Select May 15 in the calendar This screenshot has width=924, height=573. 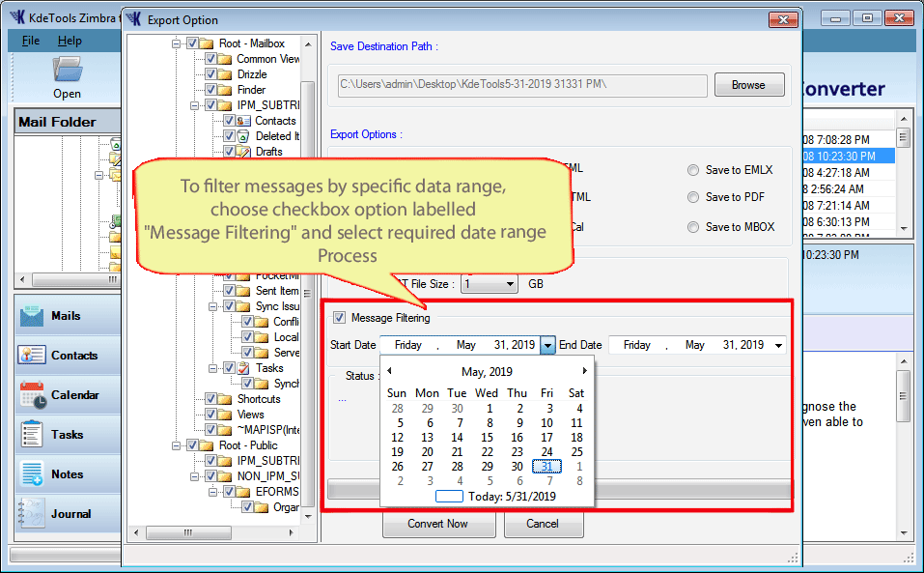pos(487,438)
